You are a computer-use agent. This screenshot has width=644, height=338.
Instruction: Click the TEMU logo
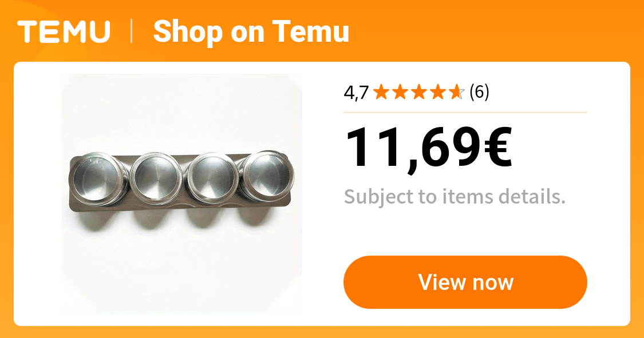(64, 31)
